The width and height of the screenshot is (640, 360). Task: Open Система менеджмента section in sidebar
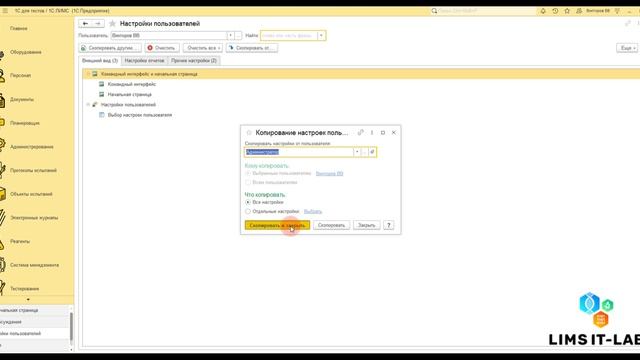(x=34, y=265)
